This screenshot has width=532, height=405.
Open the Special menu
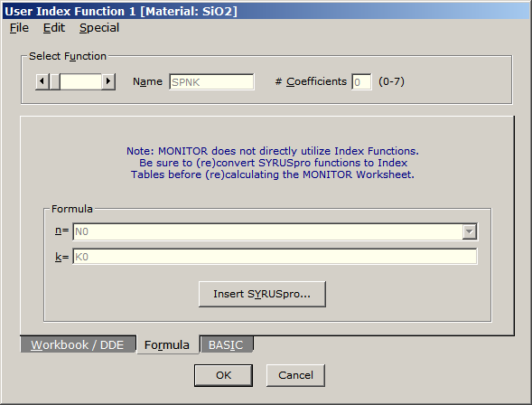coord(99,28)
